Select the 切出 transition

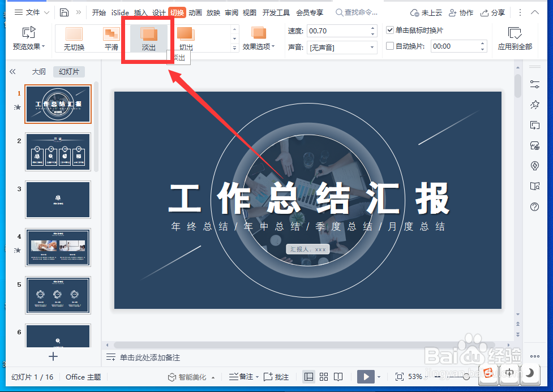186,39
